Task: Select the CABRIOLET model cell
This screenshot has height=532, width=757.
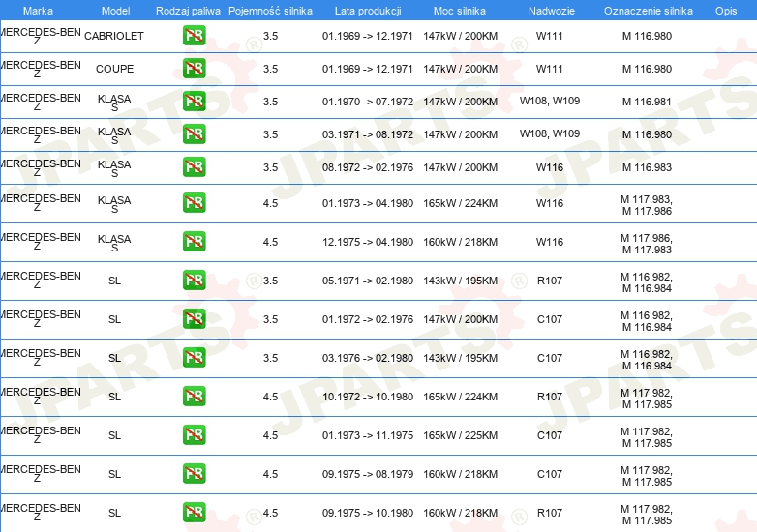Action: pos(114,36)
